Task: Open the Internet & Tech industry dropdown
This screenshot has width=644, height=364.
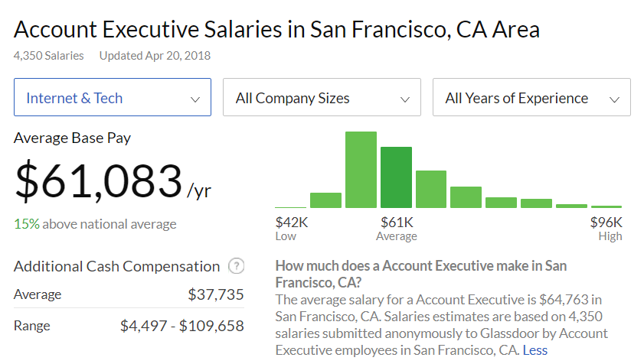Action: point(113,97)
